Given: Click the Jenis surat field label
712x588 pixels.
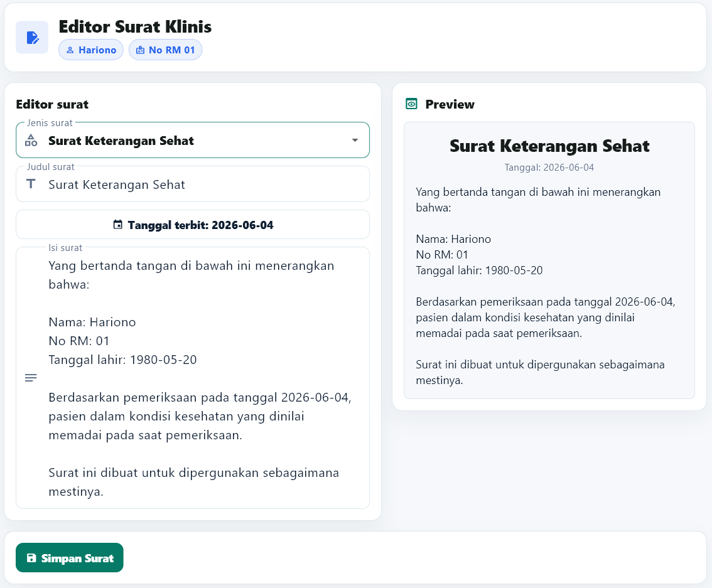Looking at the screenshot, I should coord(50,123).
